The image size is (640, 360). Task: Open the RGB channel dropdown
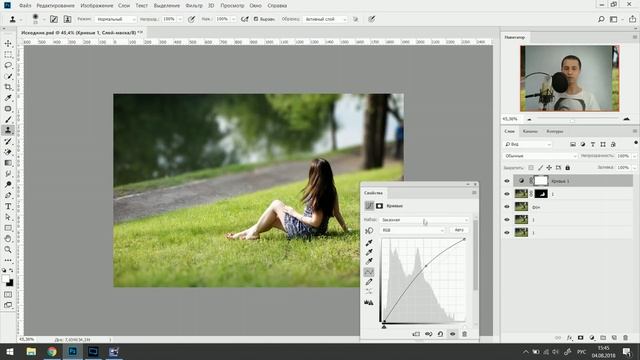tap(412, 230)
